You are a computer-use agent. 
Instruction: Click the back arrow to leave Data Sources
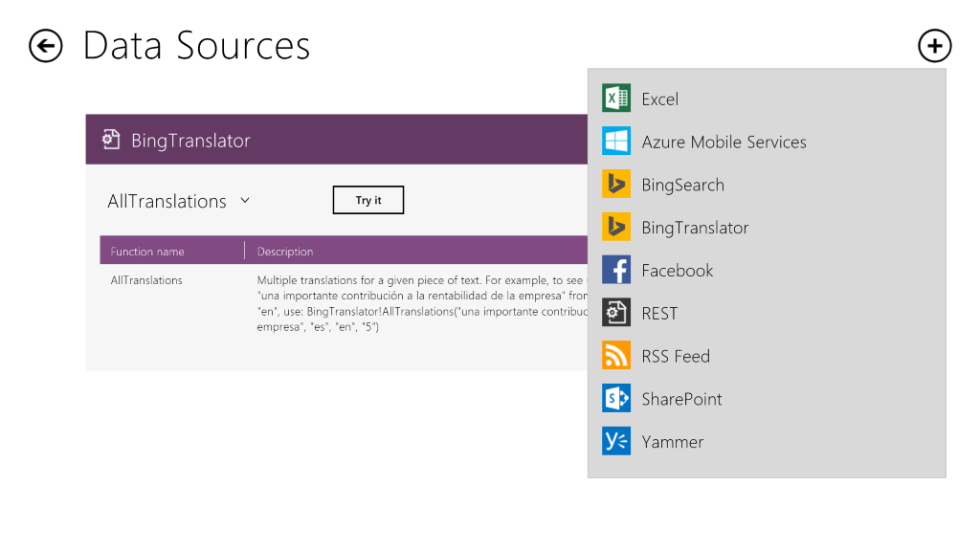pyautogui.click(x=45, y=45)
